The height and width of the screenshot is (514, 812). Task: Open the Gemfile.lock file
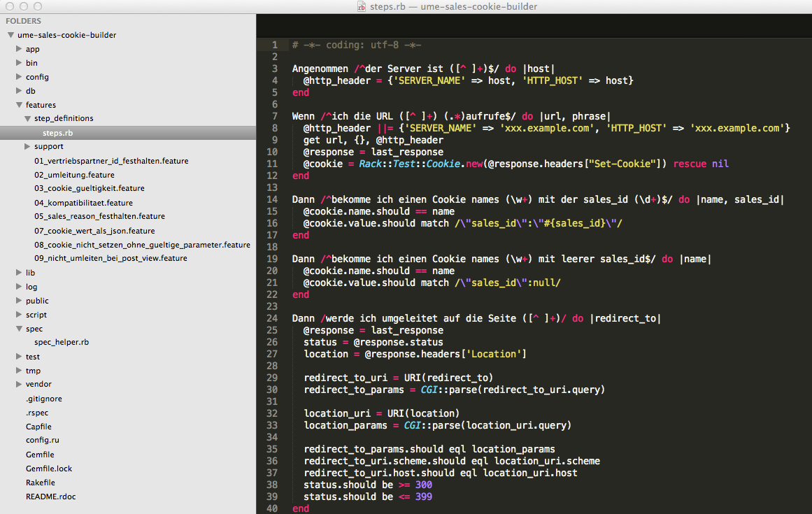pyautogui.click(x=49, y=469)
